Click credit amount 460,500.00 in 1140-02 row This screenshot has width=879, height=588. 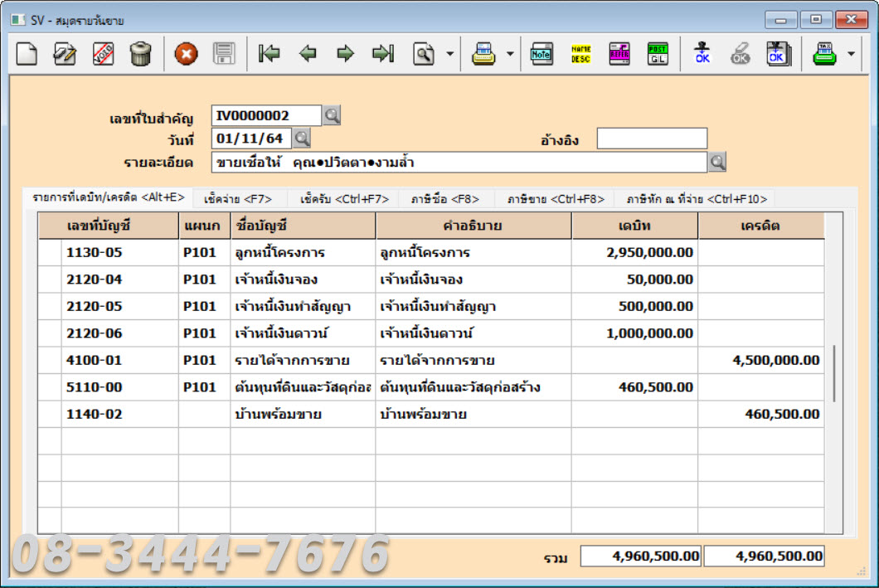coord(761,414)
